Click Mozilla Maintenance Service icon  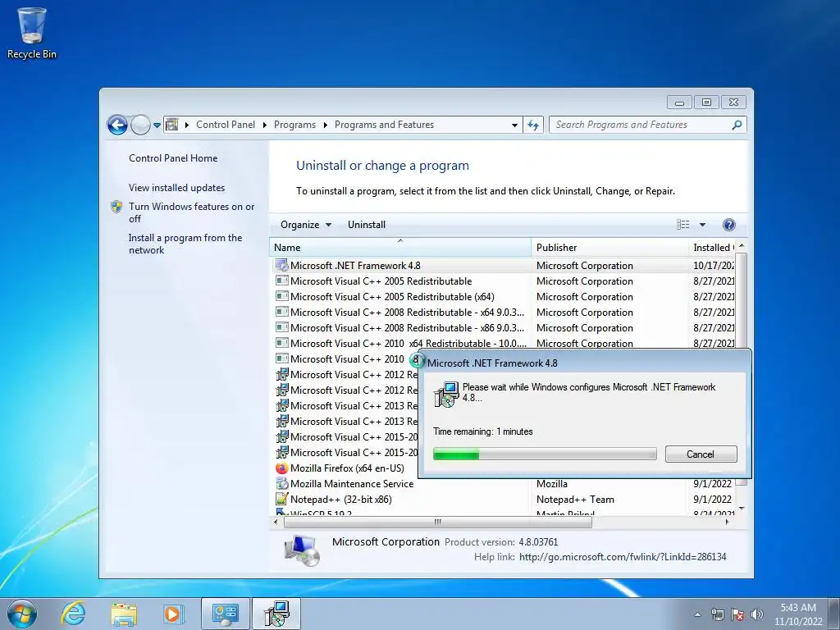(x=282, y=483)
